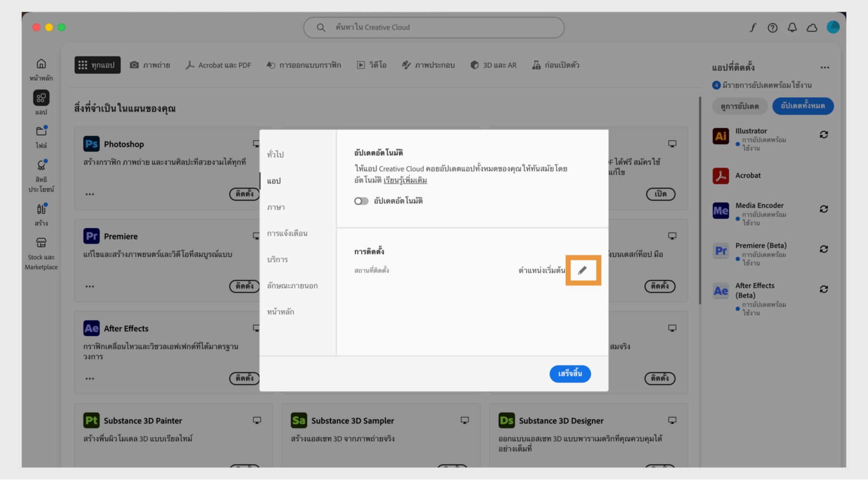Select the ภาพประกอบ Illustration category
The image size is (868, 480).
pos(428,65)
